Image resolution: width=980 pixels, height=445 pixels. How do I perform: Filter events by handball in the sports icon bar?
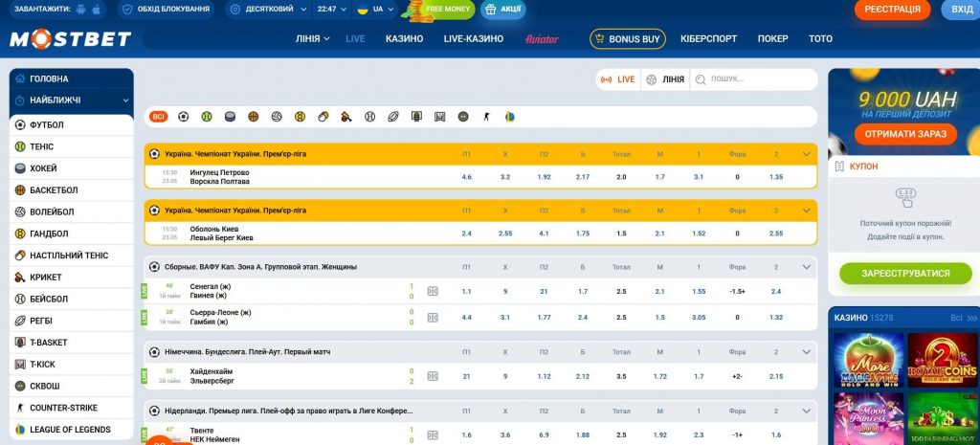coord(300,116)
